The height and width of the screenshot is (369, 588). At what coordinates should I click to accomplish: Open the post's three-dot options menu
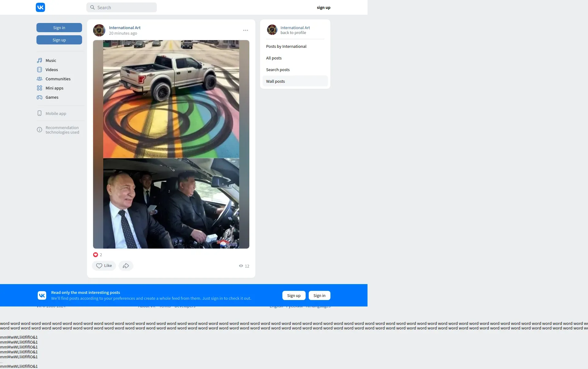click(x=246, y=30)
